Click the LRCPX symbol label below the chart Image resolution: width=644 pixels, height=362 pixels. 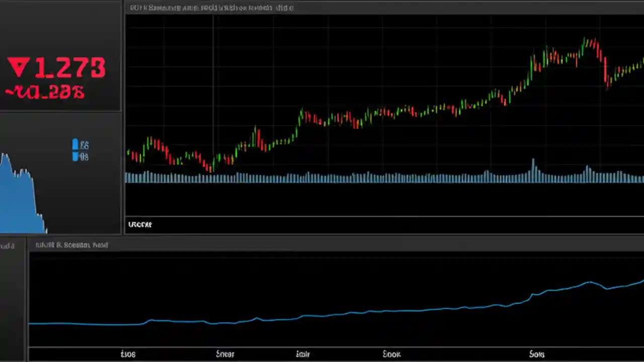tap(140, 224)
